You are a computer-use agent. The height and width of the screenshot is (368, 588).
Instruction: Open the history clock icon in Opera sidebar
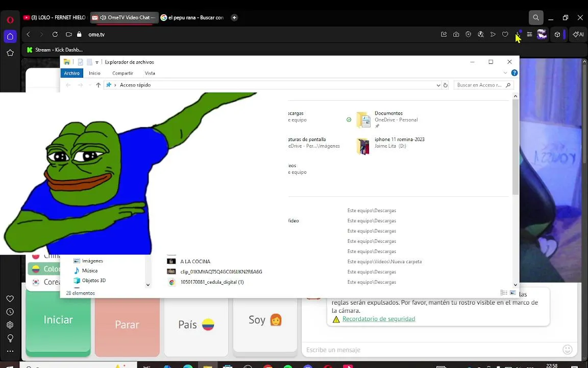[10, 312]
